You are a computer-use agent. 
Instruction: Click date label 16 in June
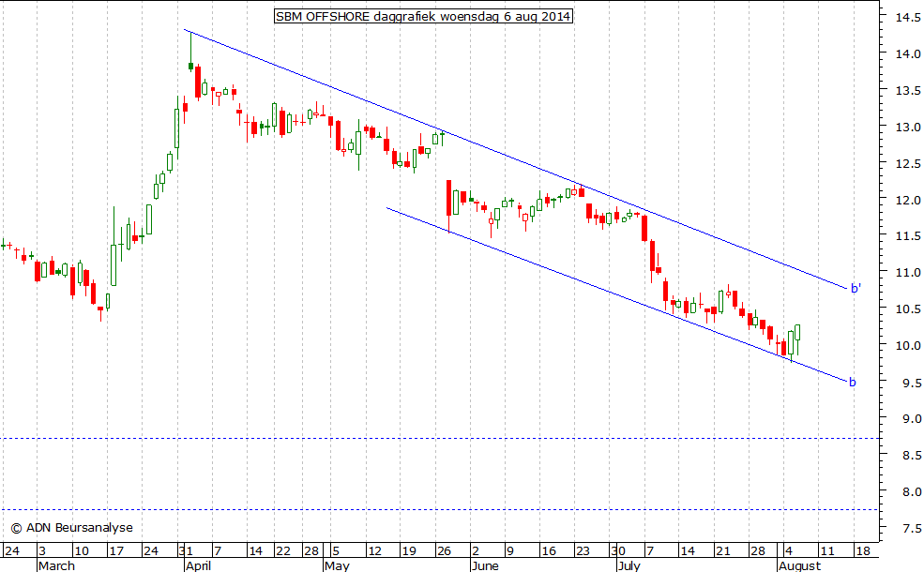(x=548, y=550)
